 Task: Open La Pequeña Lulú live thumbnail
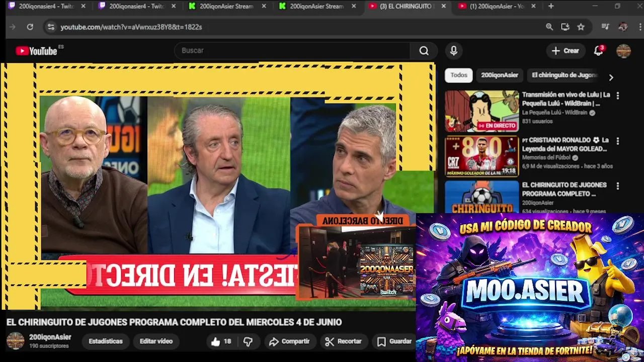pos(481,111)
